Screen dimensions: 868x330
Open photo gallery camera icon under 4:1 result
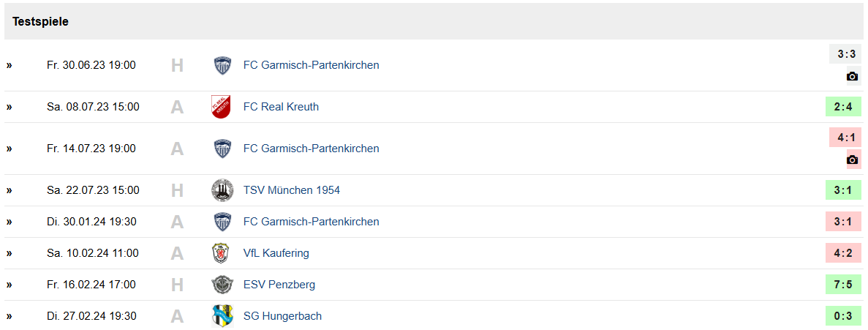click(853, 160)
